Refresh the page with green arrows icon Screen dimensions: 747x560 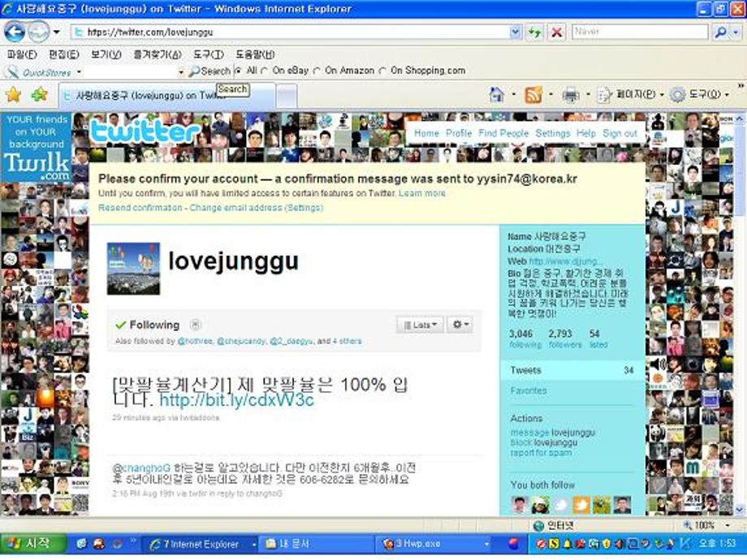click(x=534, y=32)
